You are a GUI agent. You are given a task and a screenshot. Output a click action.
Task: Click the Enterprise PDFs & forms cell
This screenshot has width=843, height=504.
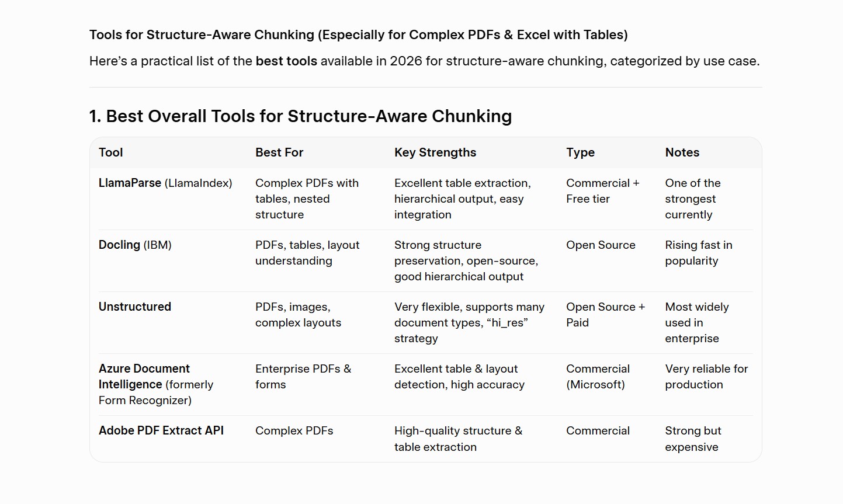[x=303, y=377]
